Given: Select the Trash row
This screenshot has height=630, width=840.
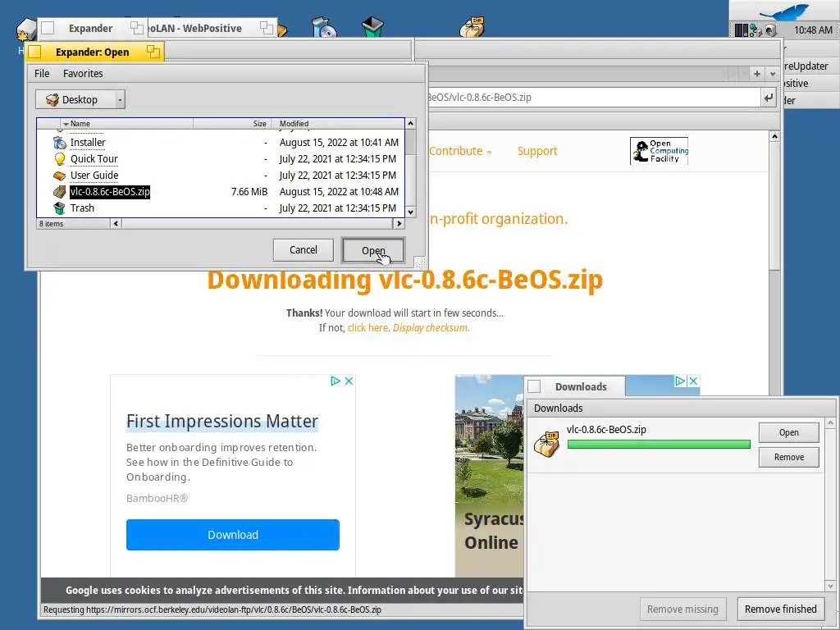Looking at the screenshot, I should [221, 208].
